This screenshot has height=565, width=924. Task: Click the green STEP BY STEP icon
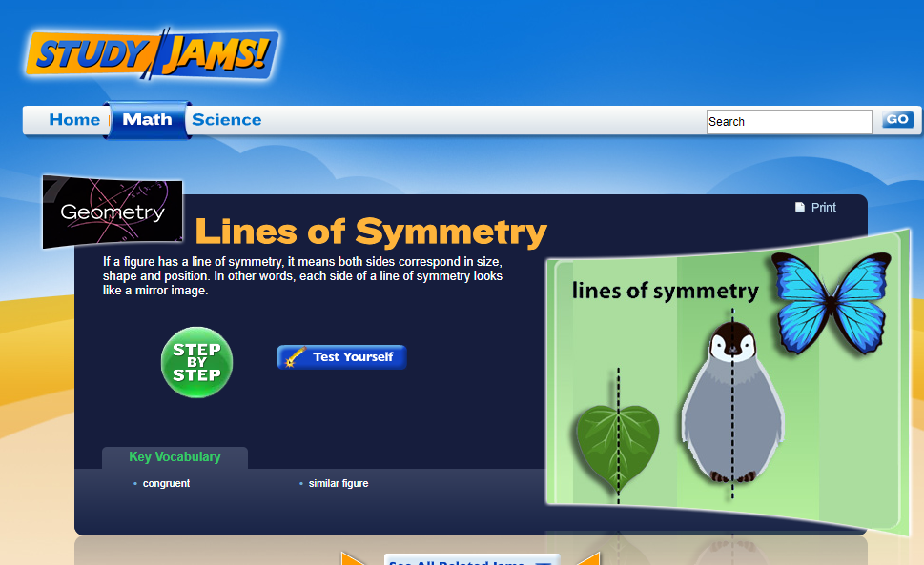point(196,362)
